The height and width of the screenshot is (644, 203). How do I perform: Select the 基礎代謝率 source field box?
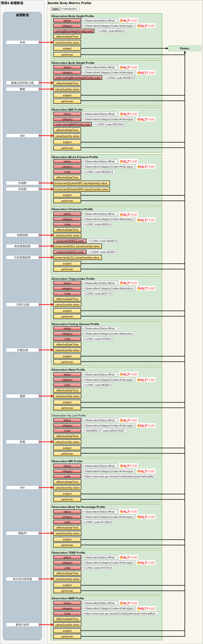pyautogui.click(x=22, y=625)
